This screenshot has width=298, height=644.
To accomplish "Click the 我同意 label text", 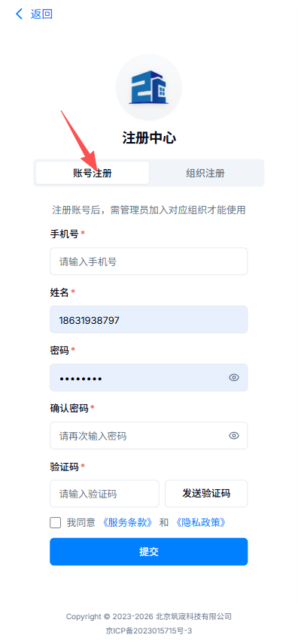I will (81, 523).
